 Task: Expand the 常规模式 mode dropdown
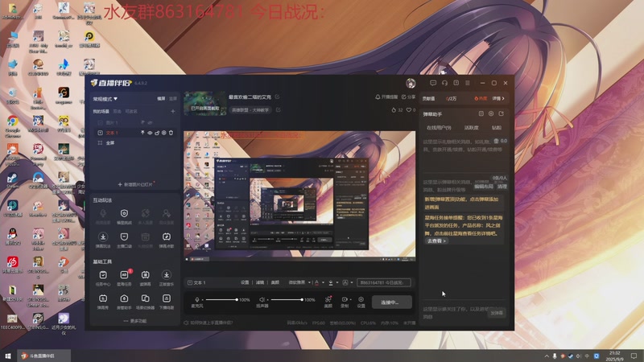105,99
